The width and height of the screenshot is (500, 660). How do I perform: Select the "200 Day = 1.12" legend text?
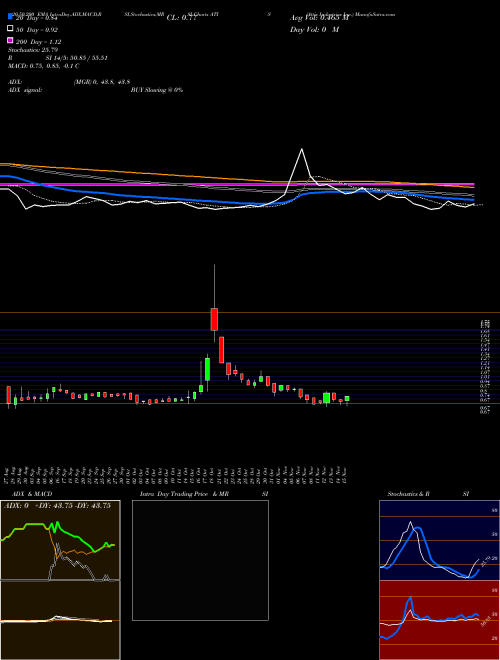coord(38,42)
